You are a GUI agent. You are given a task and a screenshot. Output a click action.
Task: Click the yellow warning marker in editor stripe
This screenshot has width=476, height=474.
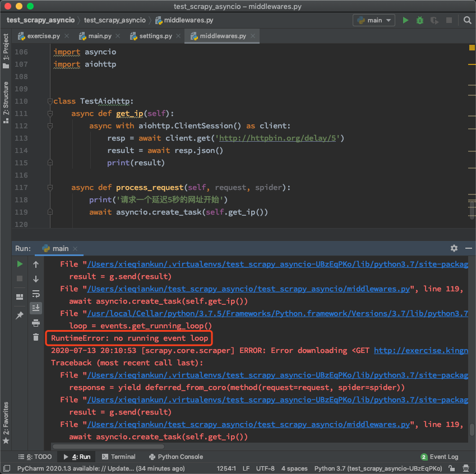[x=472, y=64]
